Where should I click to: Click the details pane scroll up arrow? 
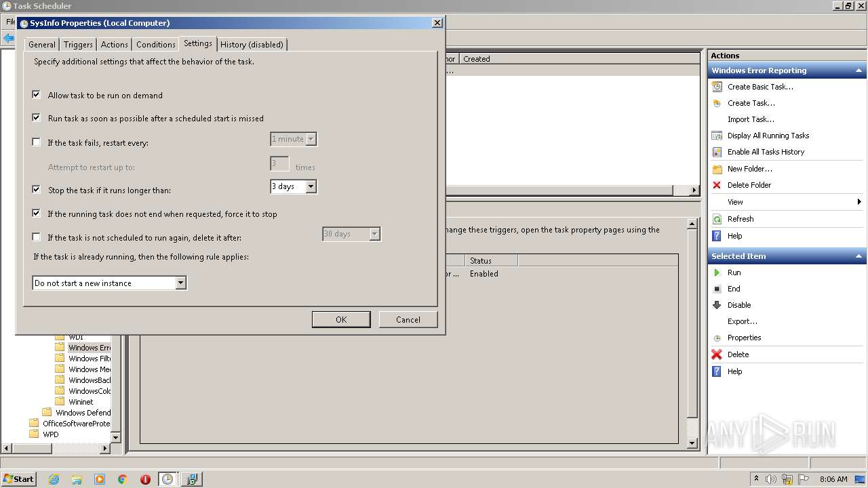[692, 224]
